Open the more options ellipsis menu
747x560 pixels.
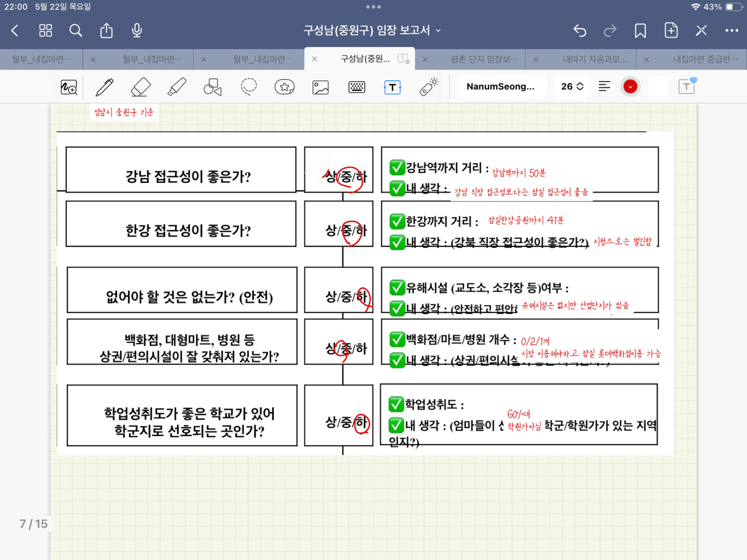[732, 31]
